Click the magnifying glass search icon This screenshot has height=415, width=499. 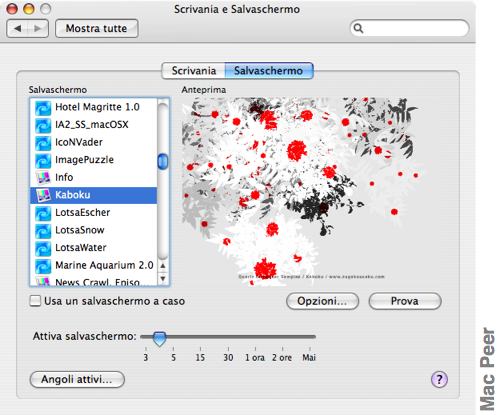(x=358, y=28)
